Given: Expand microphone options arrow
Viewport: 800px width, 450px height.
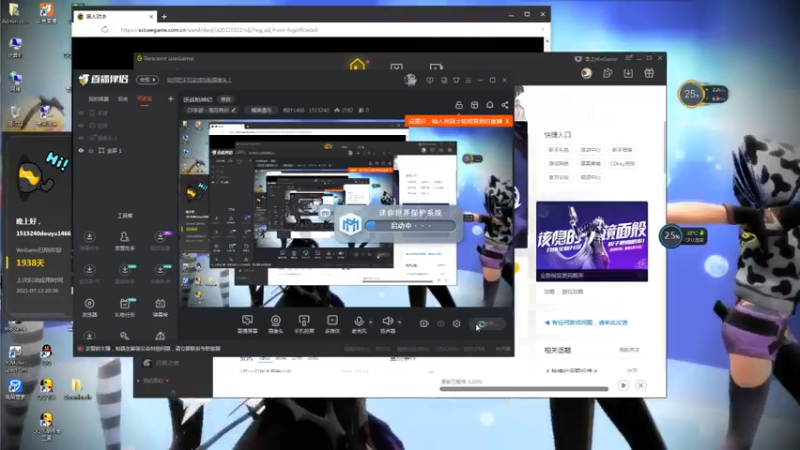Looking at the screenshot, I should 370,322.
